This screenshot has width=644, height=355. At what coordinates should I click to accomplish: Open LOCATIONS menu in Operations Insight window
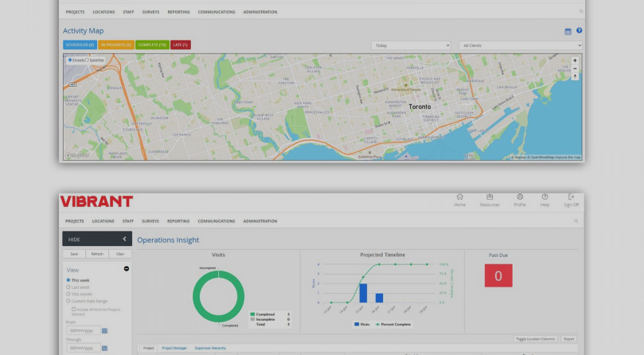[103, 221]
